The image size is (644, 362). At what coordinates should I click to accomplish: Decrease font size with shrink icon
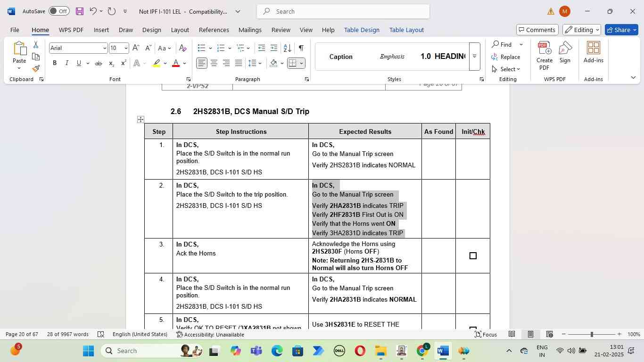point(148,48)
